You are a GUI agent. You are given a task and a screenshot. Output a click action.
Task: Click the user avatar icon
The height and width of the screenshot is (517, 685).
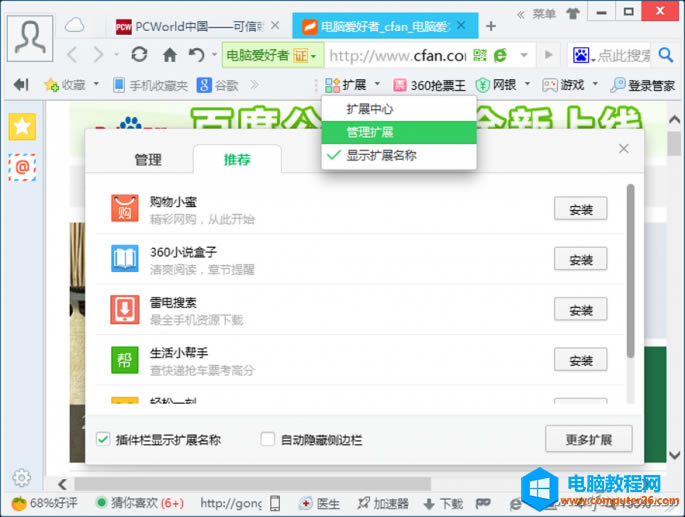click(30, 37)
